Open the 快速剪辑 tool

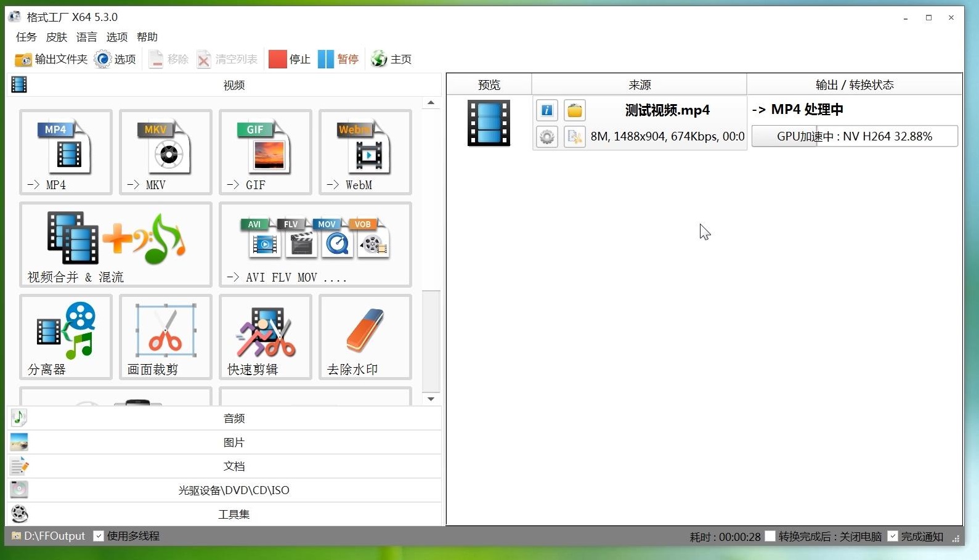pos(266,337)
